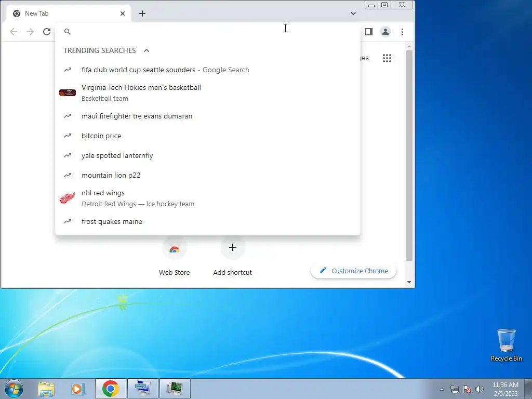Open the Web Store shortcut
The width and height of the screenshot is (532, 399).
click(174, 257)
